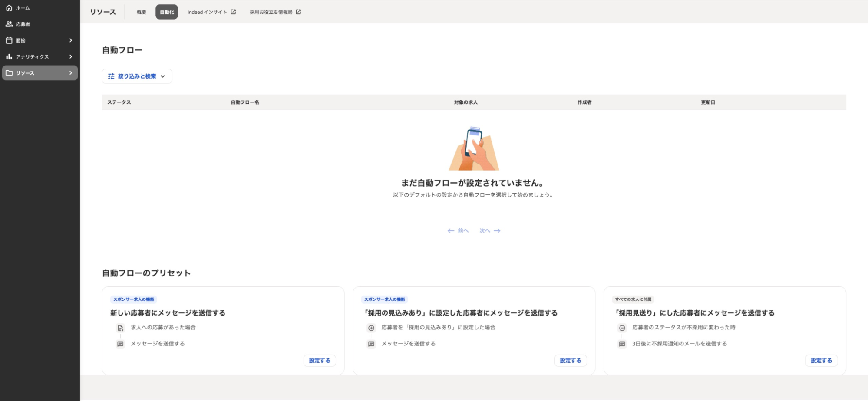Screen dimensions: 868x401
Task: Click the Home house icon in sidebar
Action: click(x=9, y=8)
